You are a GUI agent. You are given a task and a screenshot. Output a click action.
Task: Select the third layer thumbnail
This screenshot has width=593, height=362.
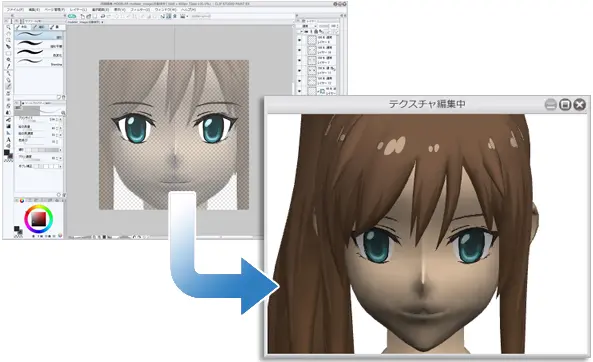(x=312, y=60)
